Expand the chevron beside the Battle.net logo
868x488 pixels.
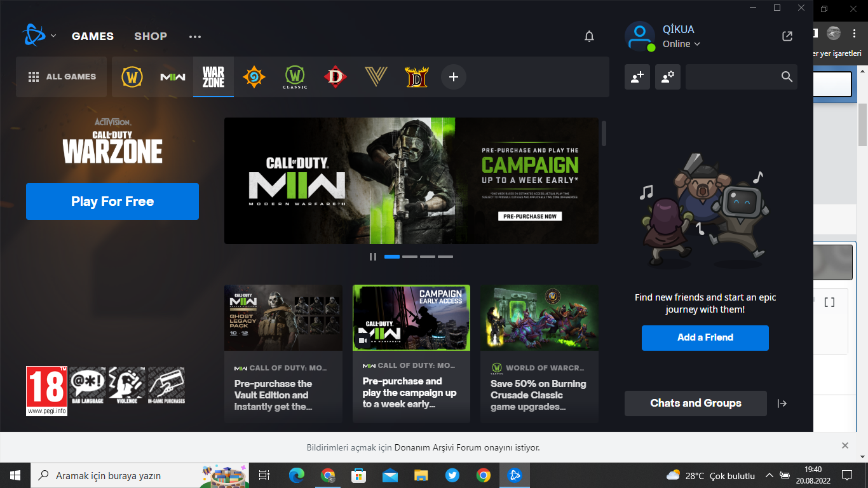[53, 36]
